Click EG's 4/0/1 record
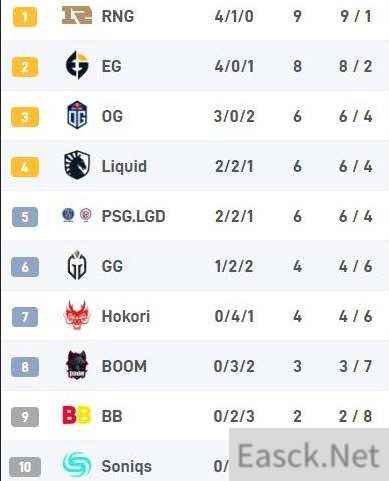Screen dimensions: 389x481 point(234,66)
